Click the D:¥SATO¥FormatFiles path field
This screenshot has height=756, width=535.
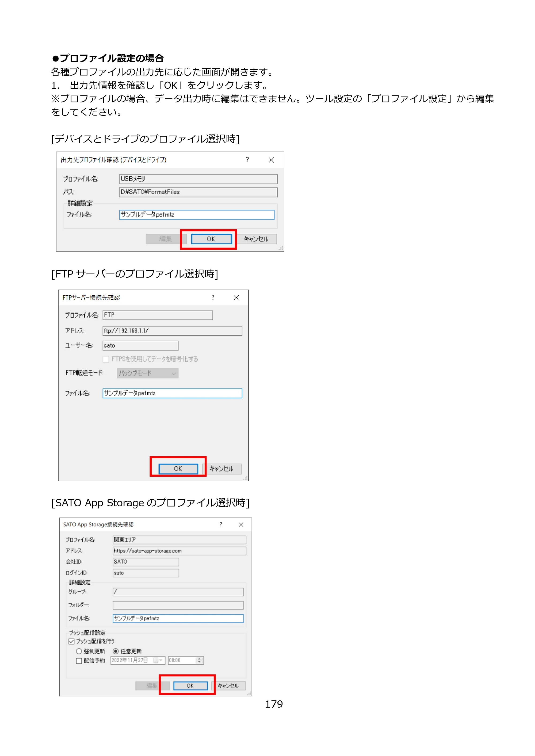pyautogui.click(x=198, y=192)
